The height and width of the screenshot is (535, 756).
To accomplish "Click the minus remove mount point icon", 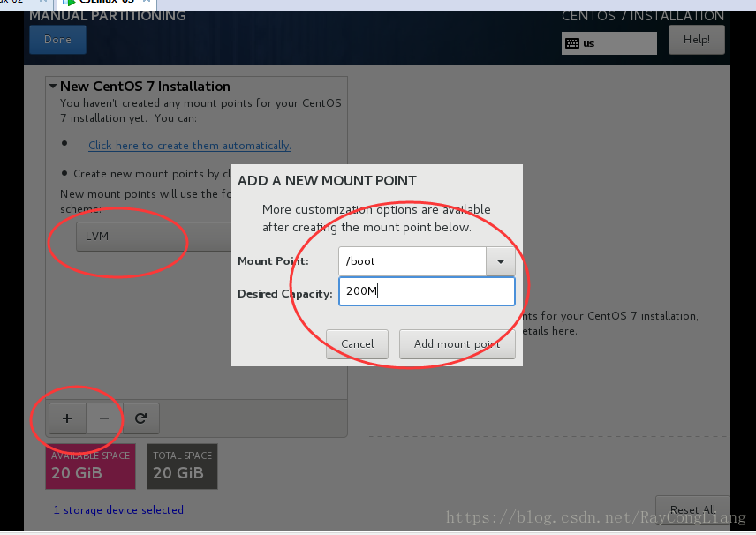I will [104, 418].
